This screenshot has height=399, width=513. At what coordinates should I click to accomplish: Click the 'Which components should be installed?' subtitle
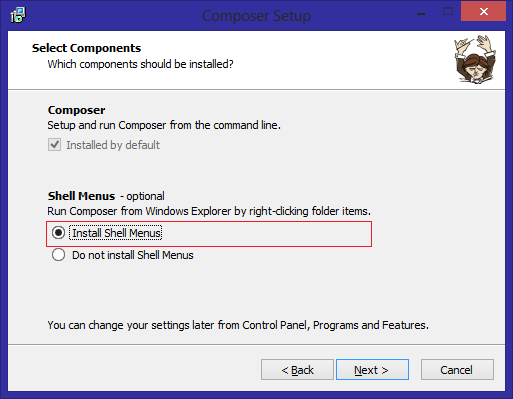pyautogui.click(x=140, y=64)
